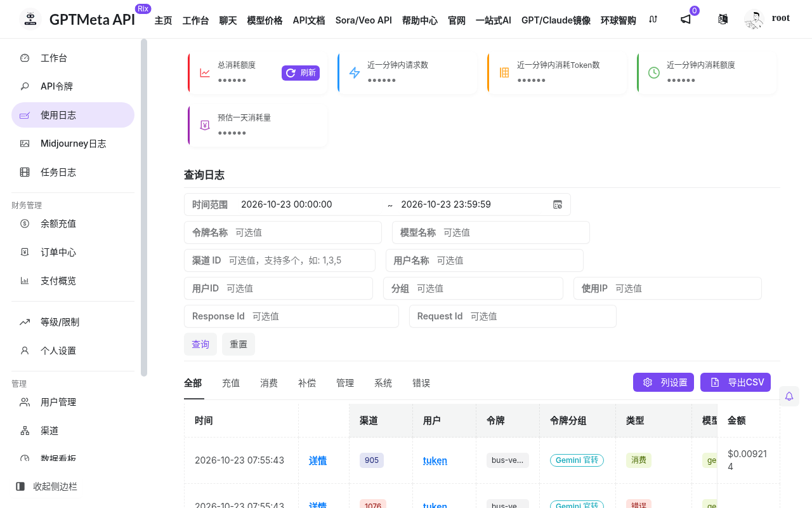Viewport: 812px width, 508px height.
Task: Click the 余额充值 coin icon
Action: (25, 224)
